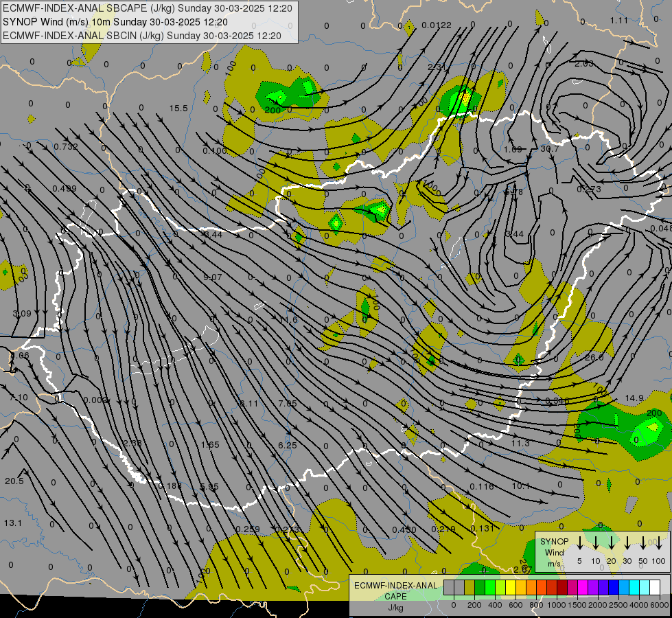Click the 13.1 value on the map
The width and height of the screenshot is (672, 618).
[x=13, y=523]
